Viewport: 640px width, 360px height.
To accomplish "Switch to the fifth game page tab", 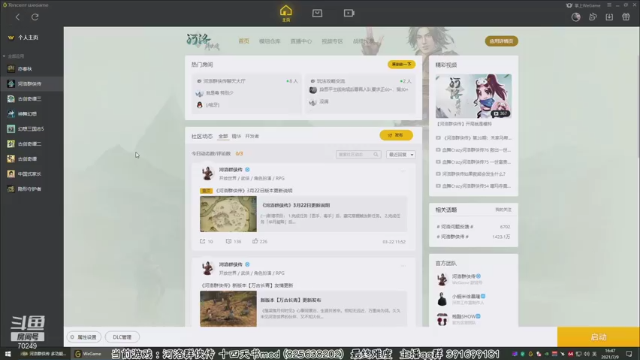I will [362, 41].
